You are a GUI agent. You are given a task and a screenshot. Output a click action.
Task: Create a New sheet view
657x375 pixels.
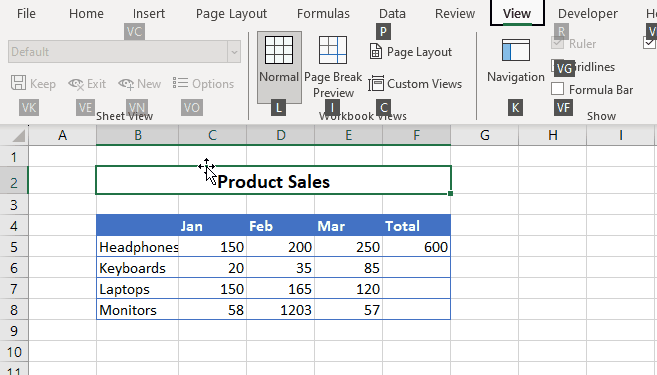coord(140,84)
